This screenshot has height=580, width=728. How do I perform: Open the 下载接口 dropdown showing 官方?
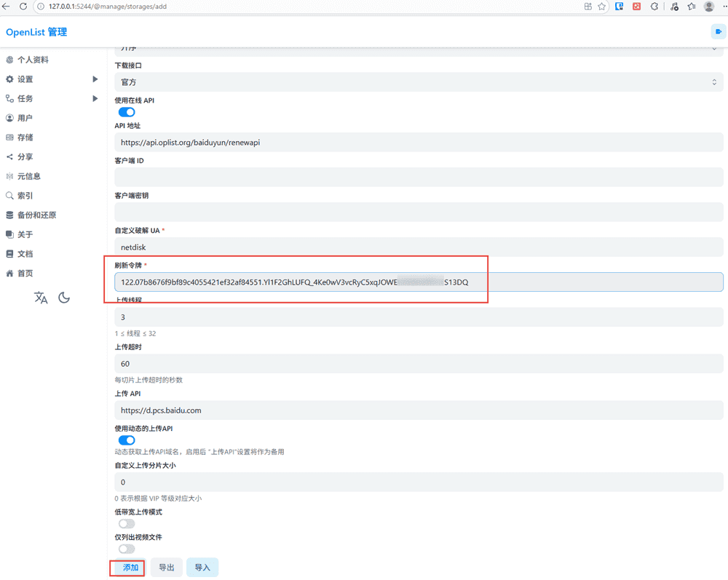(418, 82)
